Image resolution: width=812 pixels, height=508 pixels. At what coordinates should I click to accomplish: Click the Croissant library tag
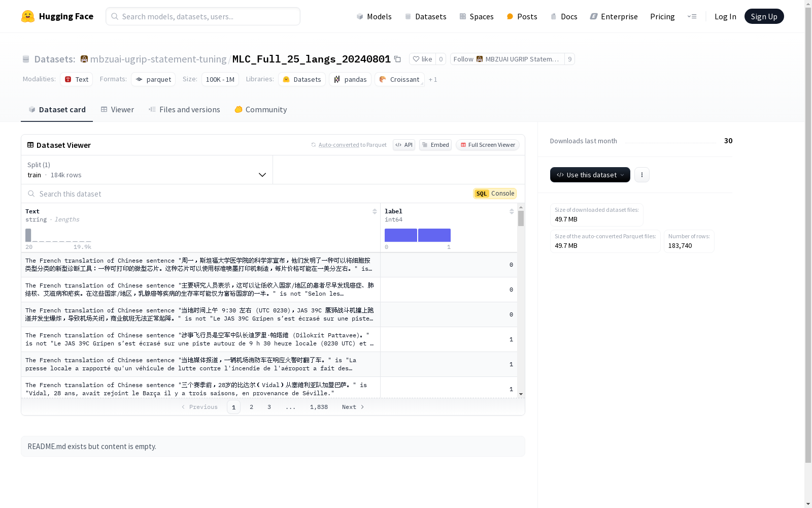399,79
